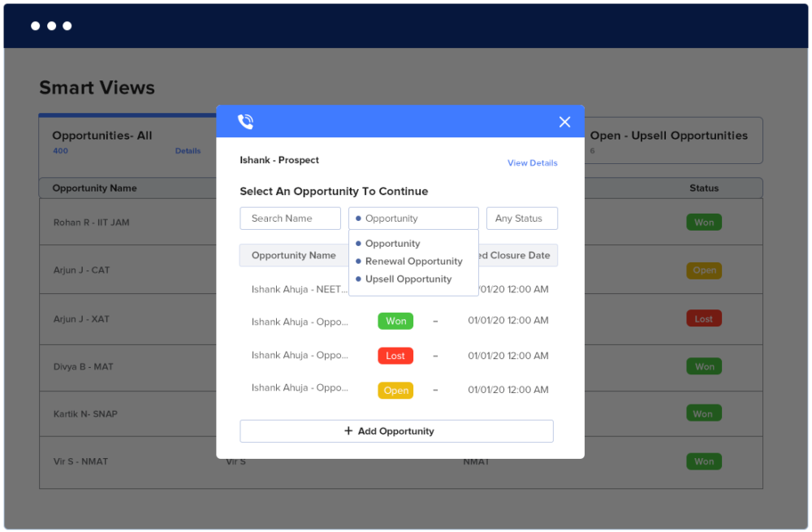Click the Won badge on Rohan R - IIT JAM row
812x532 pixels.
[704, 222]
